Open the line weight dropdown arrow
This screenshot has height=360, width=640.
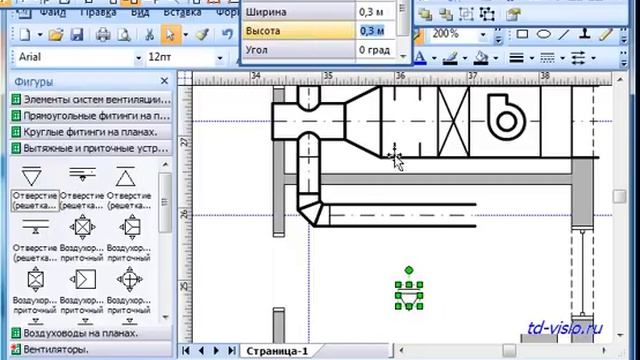(x=532, y=58)
